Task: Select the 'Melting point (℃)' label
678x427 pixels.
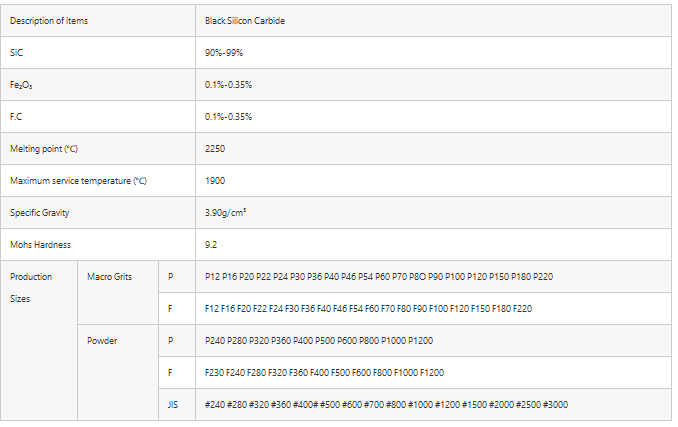Action: [44, 148]
